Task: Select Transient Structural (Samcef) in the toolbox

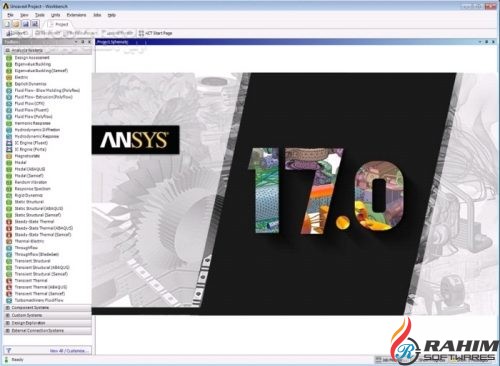Action: coord(41,274)
